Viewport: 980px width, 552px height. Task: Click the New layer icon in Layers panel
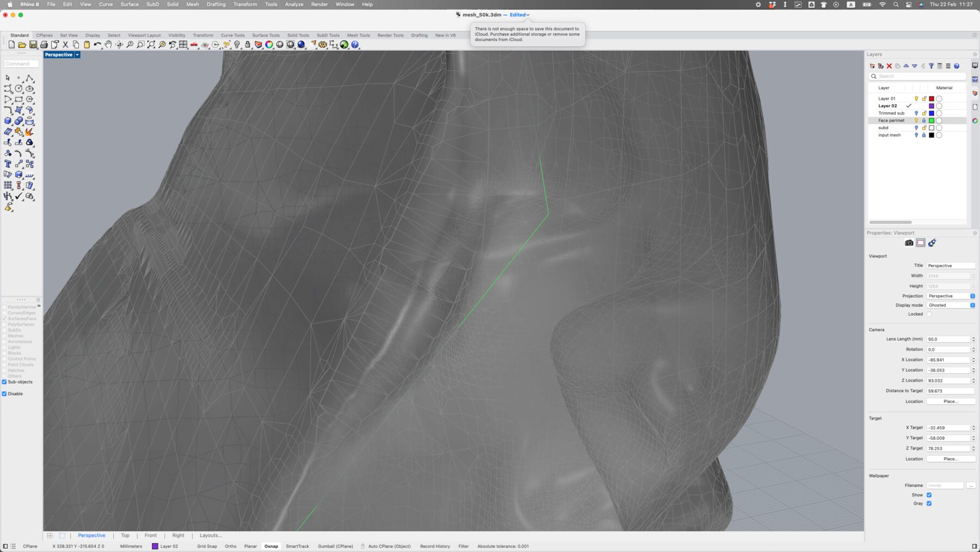[x=872, y=66]
